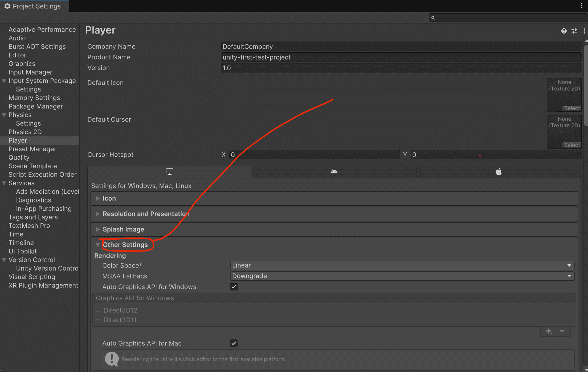This screenshot has height=372, width=588.
Task: Click the search magnifier icon
Action: 433,18
